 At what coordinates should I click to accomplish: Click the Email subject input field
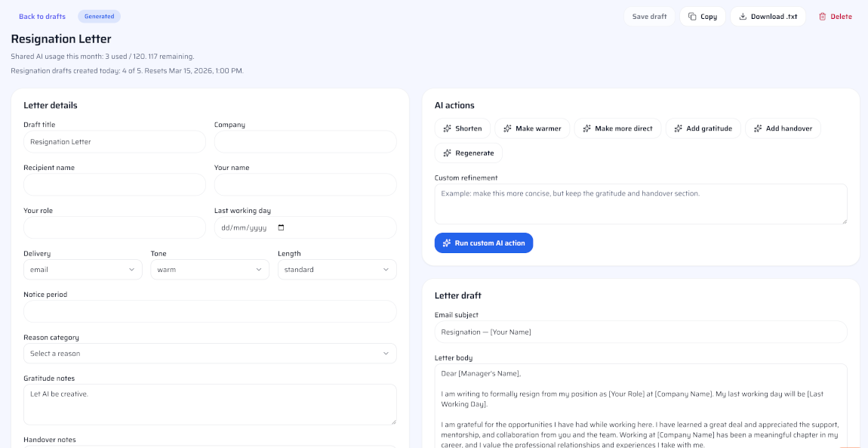click(641, 332)
